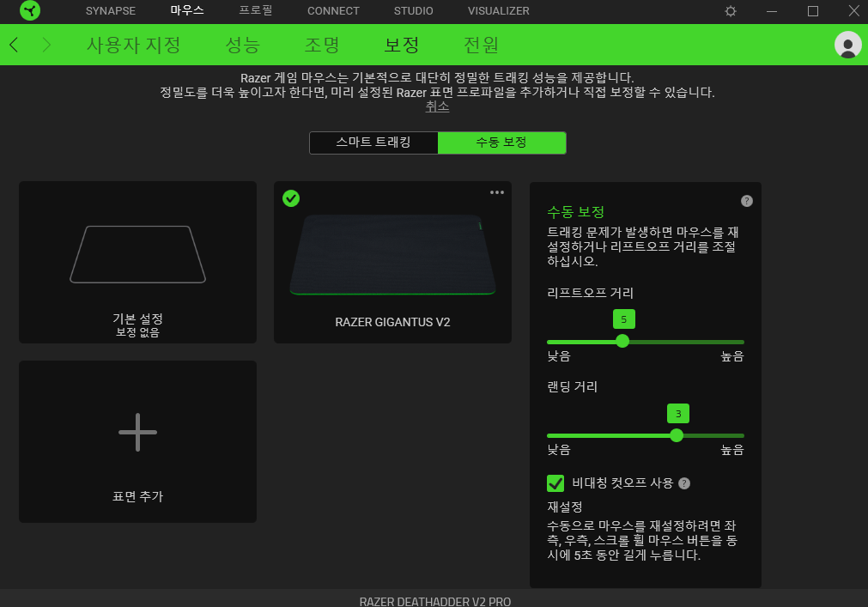
Task: Close the Synapse window
Action: tap(854, 11)
